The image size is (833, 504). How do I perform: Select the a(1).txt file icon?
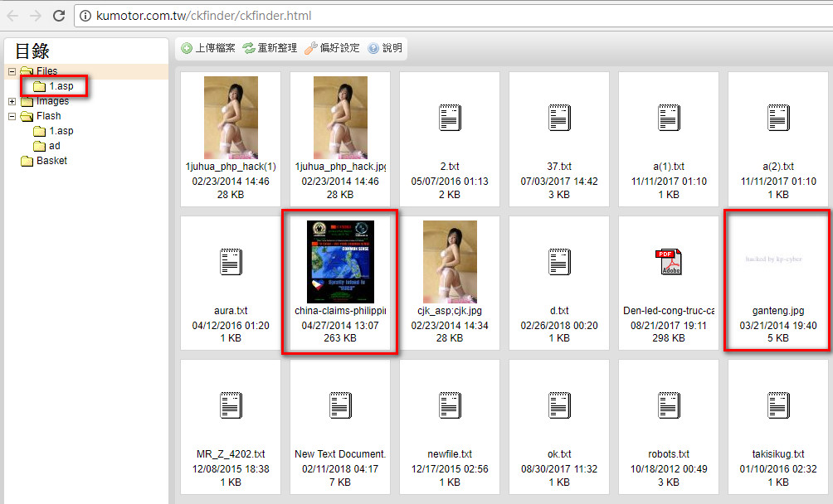(x=669, y=117)
